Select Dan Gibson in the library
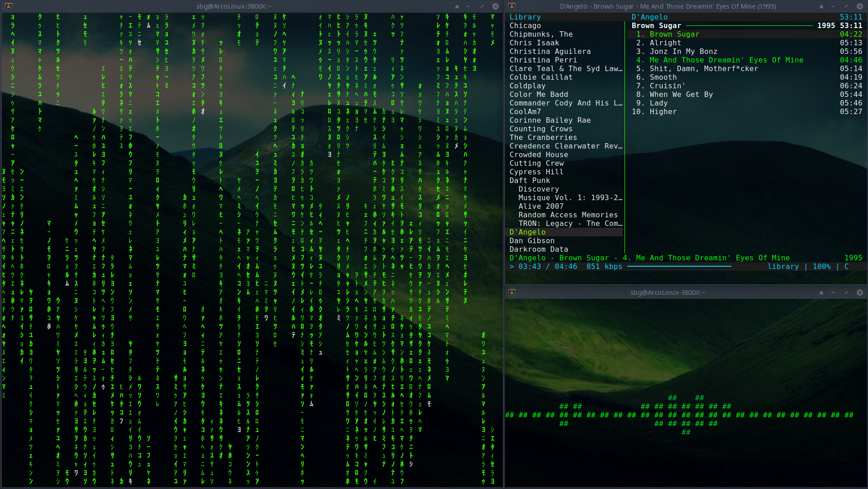Image resolution: width=868 pixels, height=489 pixels. click(532, 241)
